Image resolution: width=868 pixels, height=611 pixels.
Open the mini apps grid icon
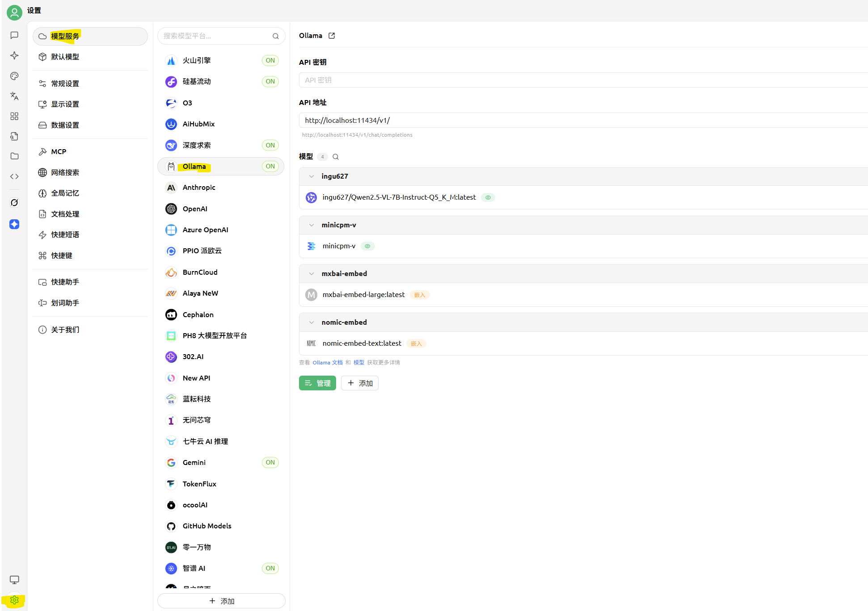pyautogui.click(x=14, y=116)
